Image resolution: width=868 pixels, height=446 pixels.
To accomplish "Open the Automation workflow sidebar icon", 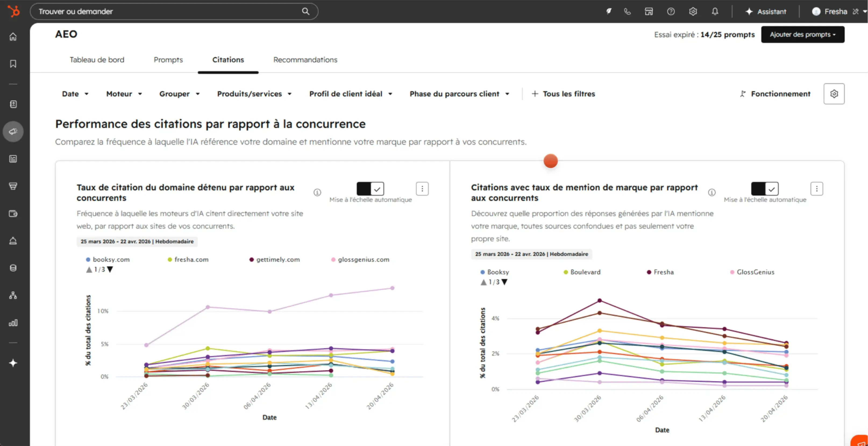I will (x=13, y=295).
